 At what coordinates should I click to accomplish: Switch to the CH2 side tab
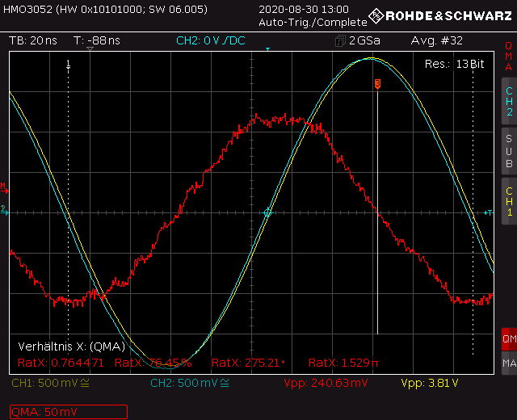pyautogui.click(x=508, y=101)
